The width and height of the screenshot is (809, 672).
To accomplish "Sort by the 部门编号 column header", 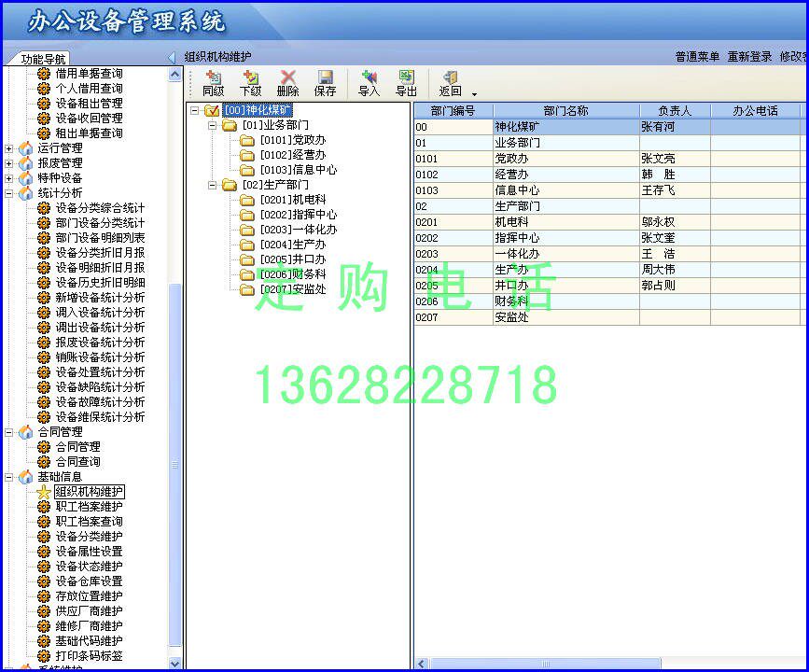I will 453,111.
